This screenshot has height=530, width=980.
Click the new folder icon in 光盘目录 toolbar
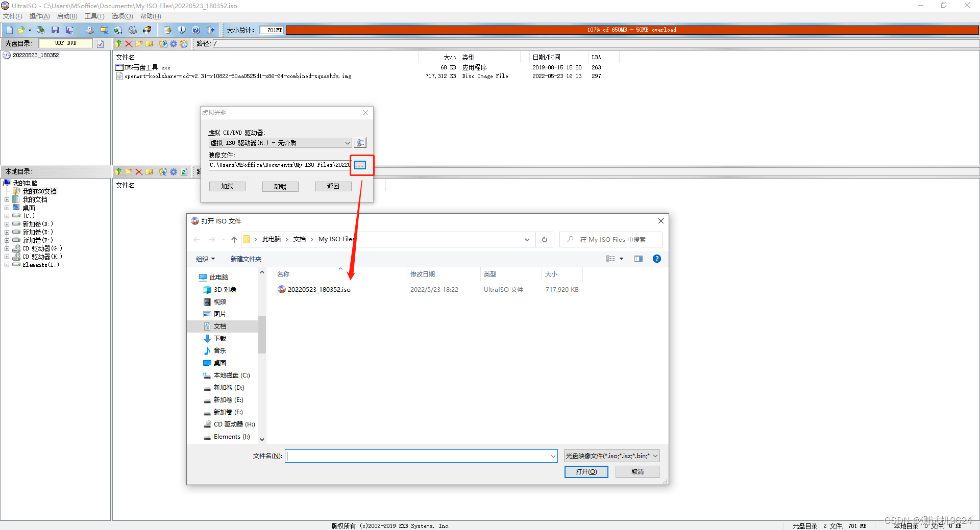tap(139, 44)
